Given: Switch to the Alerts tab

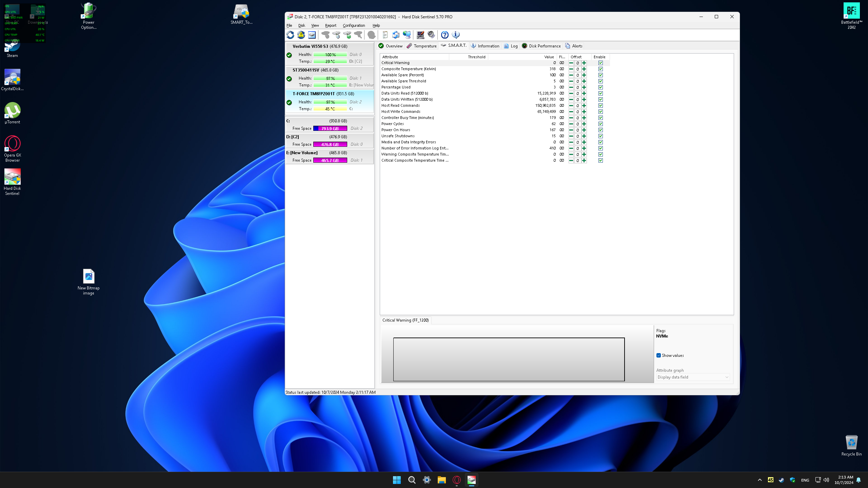Looking at the screenshot, I should [x=574, y=46].
